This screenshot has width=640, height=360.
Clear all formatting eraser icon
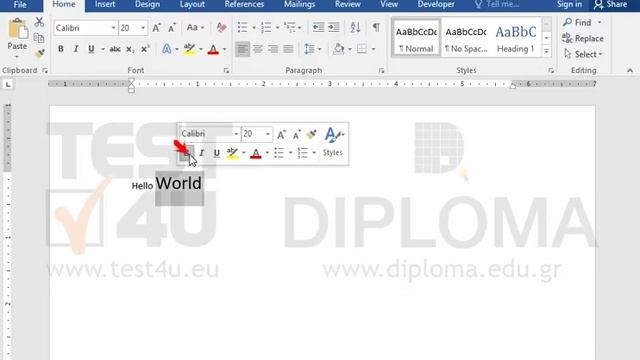222,28
